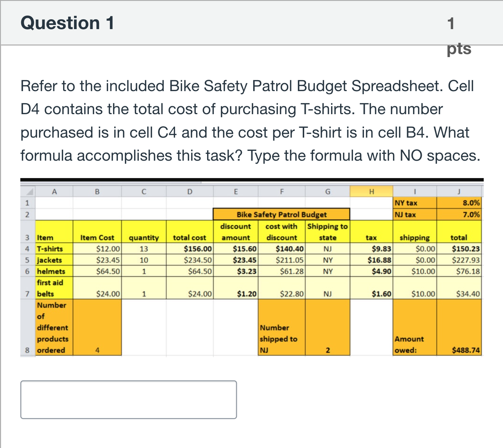Viewport: 503px width, 448px height.
Task: Click the Bike Safety Patrol Budget title cell
Action: click(x=282, y=214)
